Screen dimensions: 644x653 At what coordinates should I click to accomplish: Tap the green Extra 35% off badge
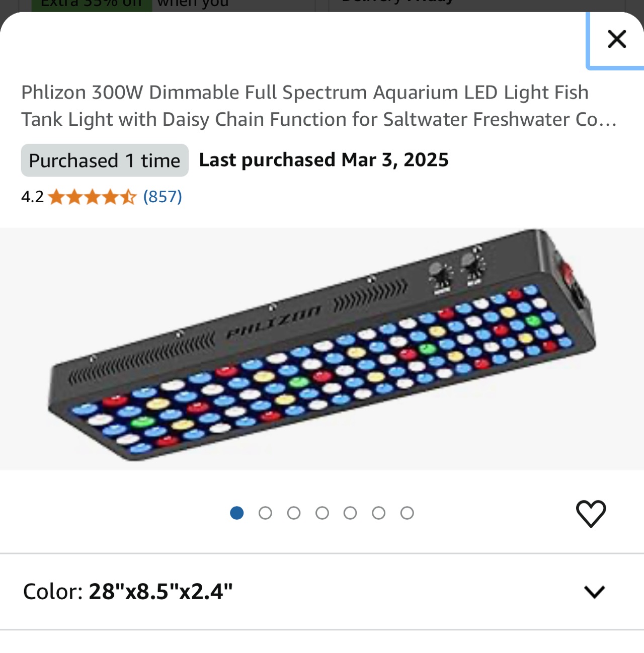[x=92, y=5]
